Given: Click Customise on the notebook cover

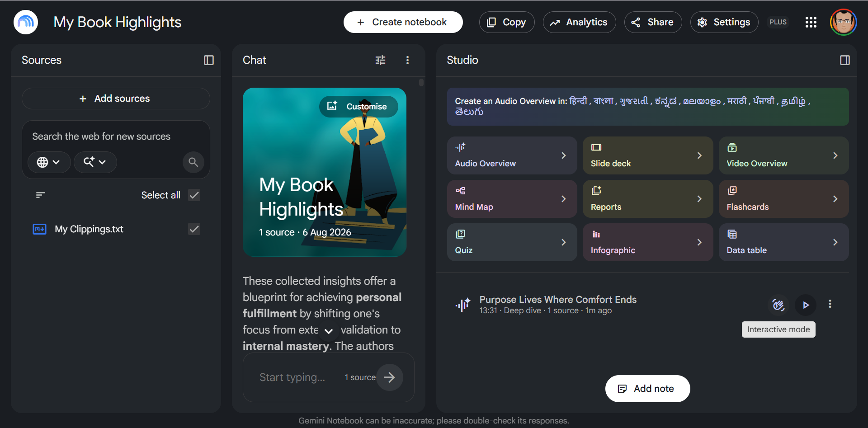Looking at the screenshot, I should [x=359, y=107].
